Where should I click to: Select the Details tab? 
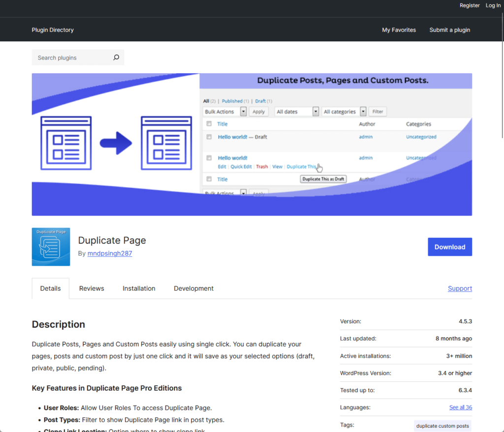(x=51, y=288)
